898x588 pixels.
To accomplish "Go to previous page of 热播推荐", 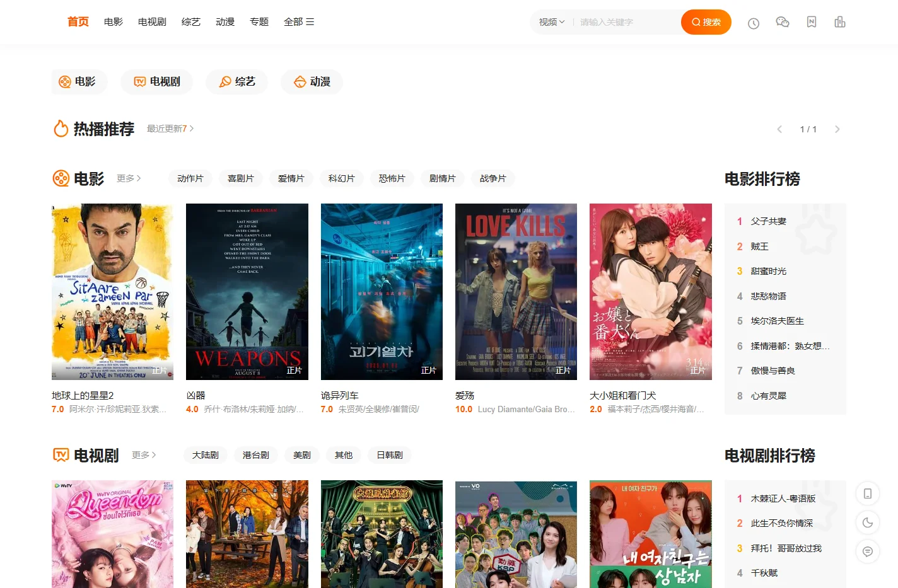I will pyautogui.click(x=779, y=129).
